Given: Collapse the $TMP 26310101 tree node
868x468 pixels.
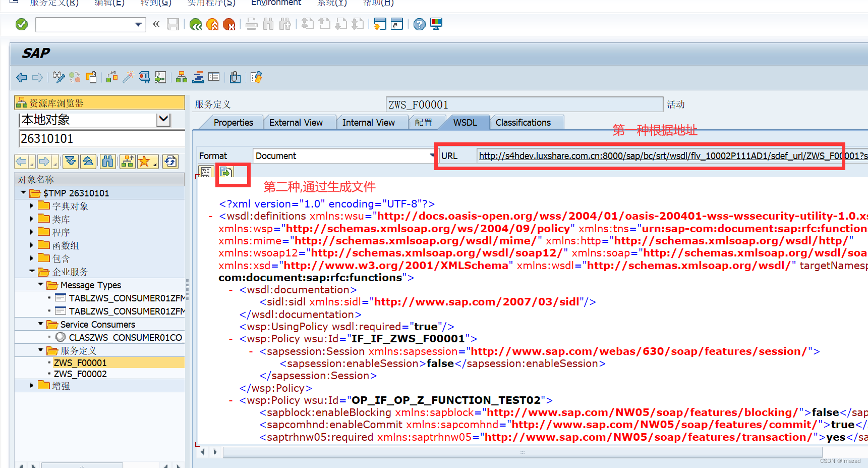Looking at the screenshot, I should pyautogui.click(x=23, y=193).
